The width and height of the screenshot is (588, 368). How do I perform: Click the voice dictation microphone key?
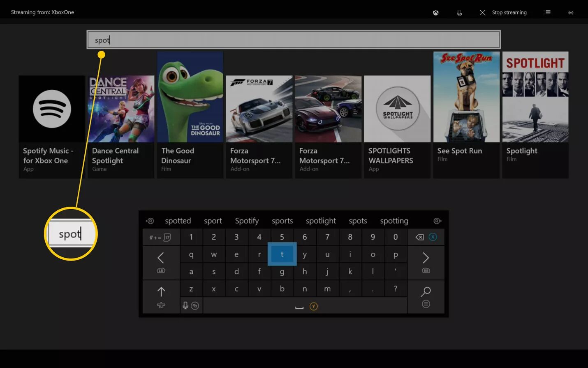(x=191, y=305)
